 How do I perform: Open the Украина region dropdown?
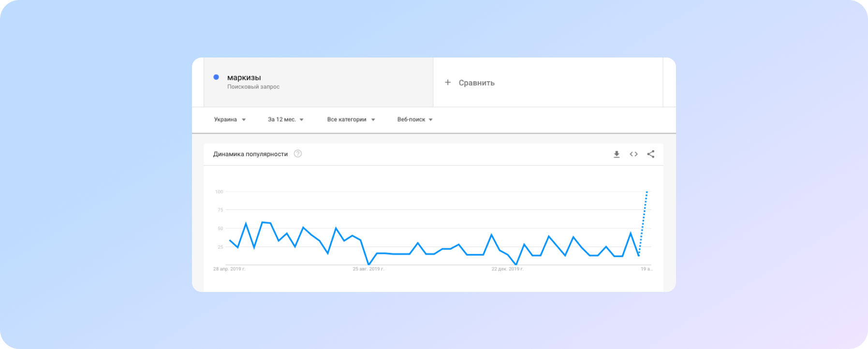pyautogui.click(x=230, y=119)
